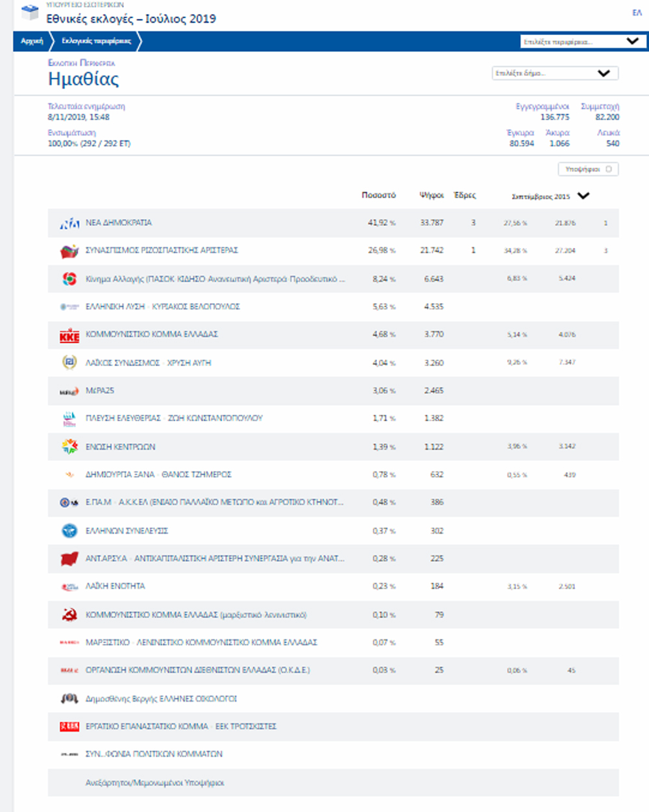
Task: Click the ΑΝΤ.ΑΡ.ΣΥ.Α red flag logo
Action: [69, 559]
